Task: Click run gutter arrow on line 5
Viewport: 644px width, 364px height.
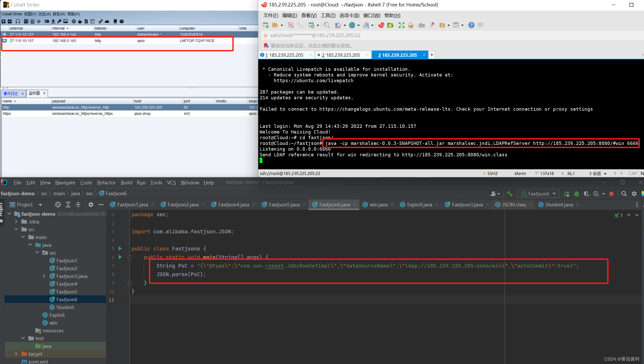Action: (x=120, y=249)
